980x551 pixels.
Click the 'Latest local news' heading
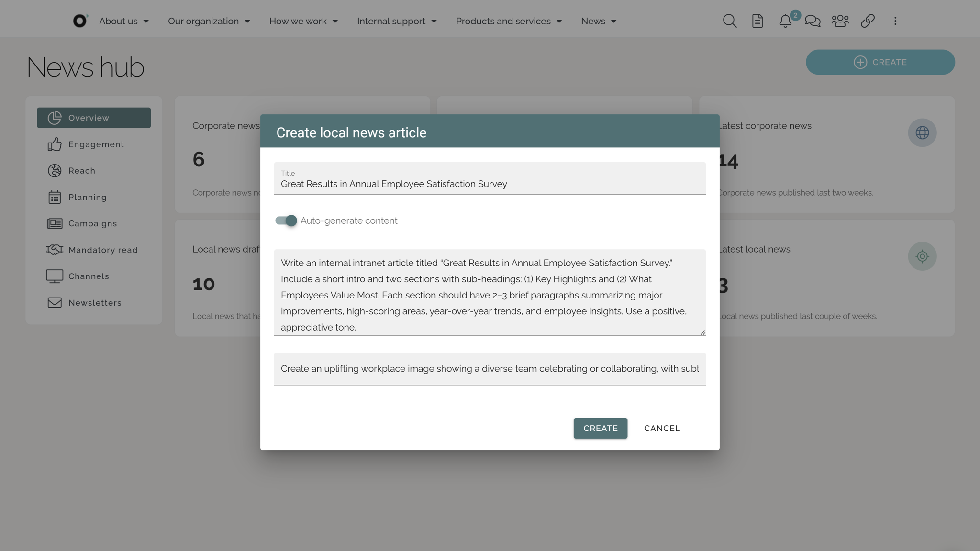coord(754,249)
